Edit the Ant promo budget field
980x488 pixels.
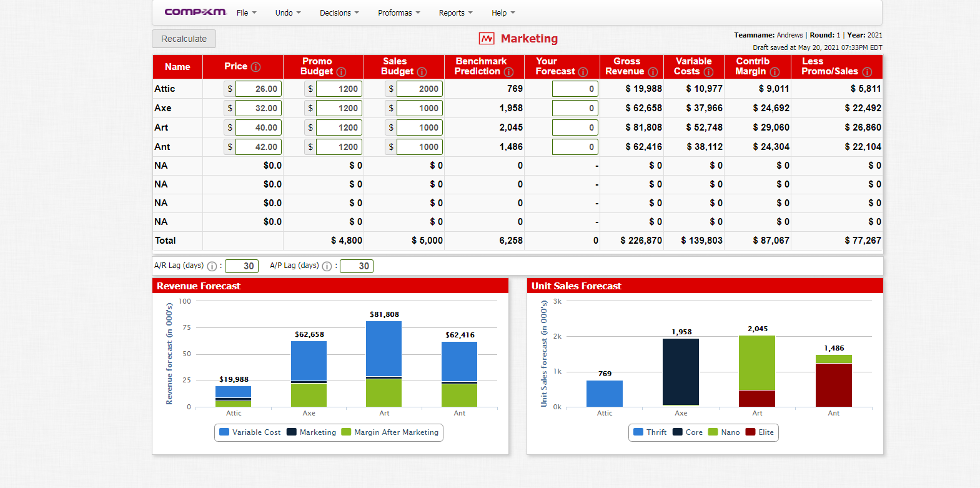(339, 147)
